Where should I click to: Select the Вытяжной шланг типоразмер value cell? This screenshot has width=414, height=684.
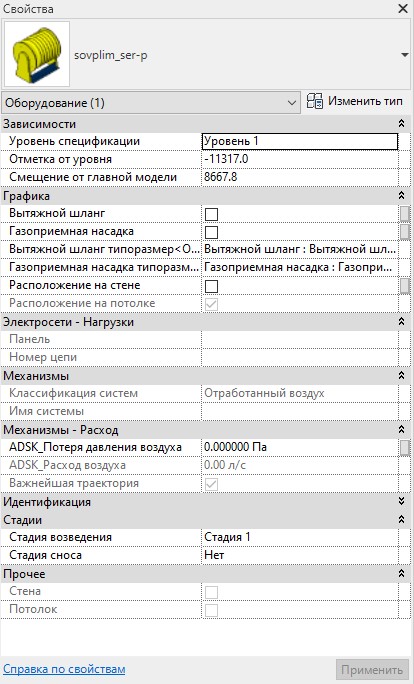(300, 250)
